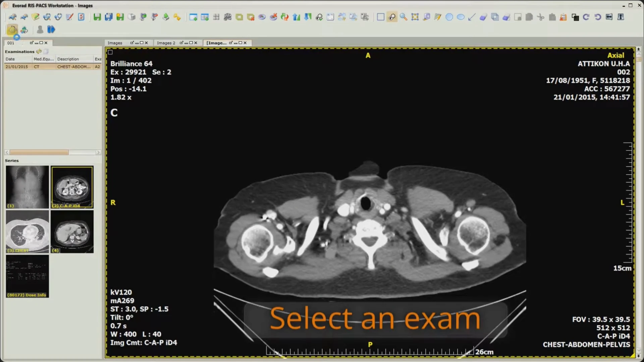This screenshot has height=362, width=644.
Task: Click the highlighted yellow icon in second toolbar row
Action: pyautogui.click(x=12, y=29)
